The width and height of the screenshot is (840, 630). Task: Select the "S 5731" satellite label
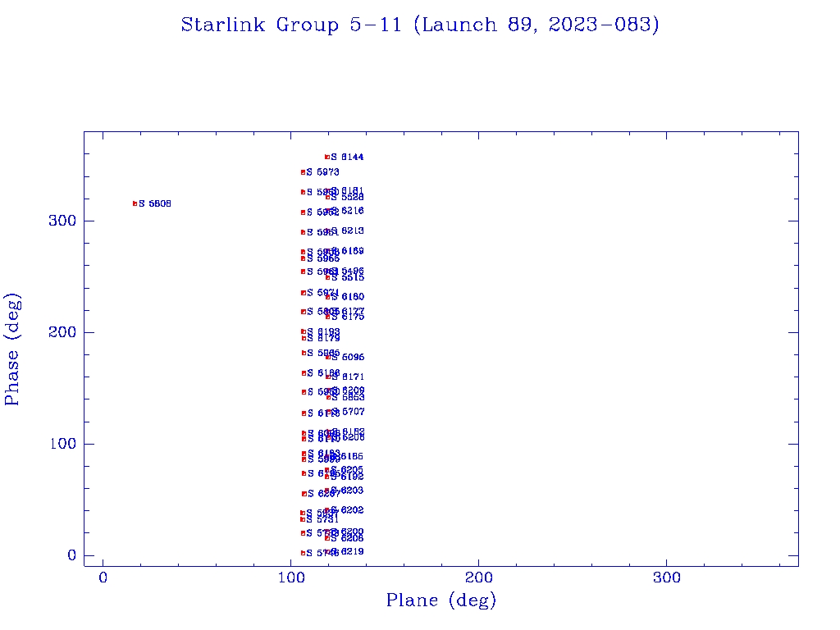click(322, 519)
